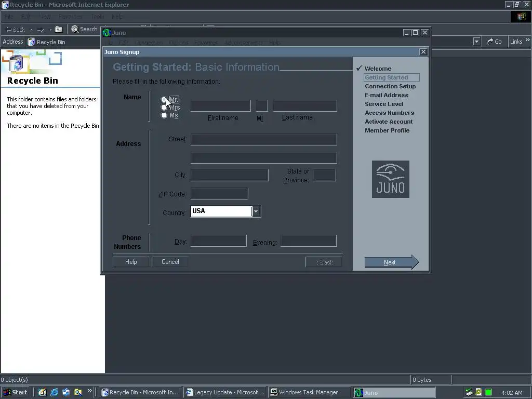Open the Back history dropdown arrow
This screenshot has width=532, height=399.
[31, 30]
